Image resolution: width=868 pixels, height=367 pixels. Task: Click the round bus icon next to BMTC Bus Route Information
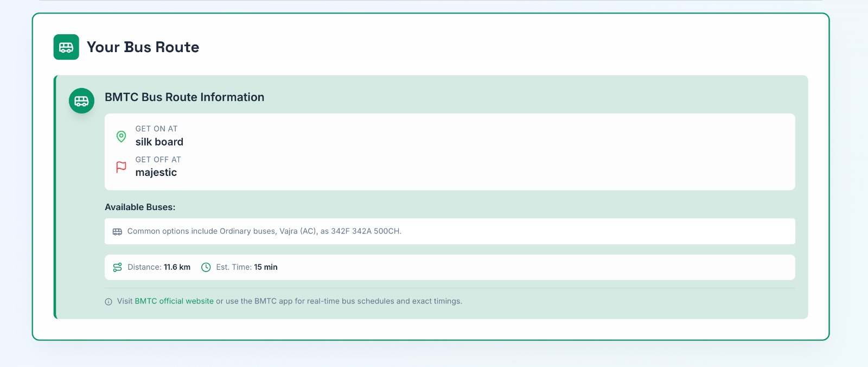(x=81, y=101)
